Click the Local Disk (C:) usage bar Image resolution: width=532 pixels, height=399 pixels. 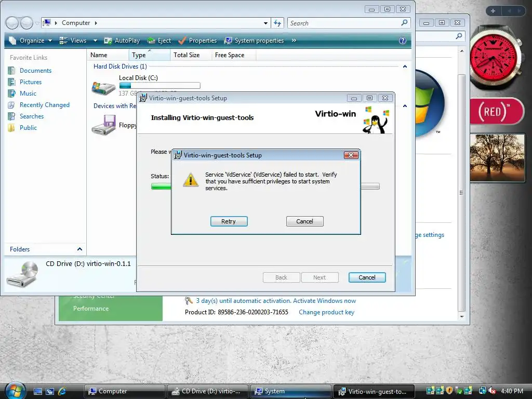[159, 86]
